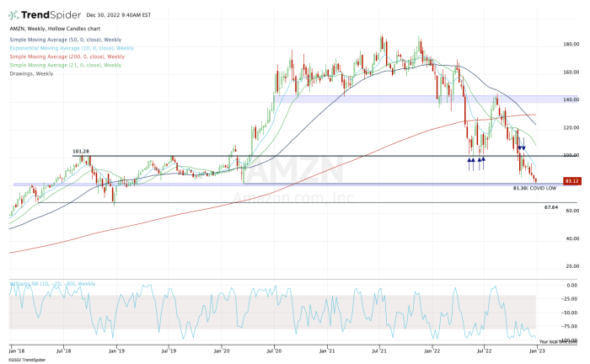Viewport: 590px width, 364px height.
Task: Click the 160.00 price axis label
Action: tap(571, 72)
